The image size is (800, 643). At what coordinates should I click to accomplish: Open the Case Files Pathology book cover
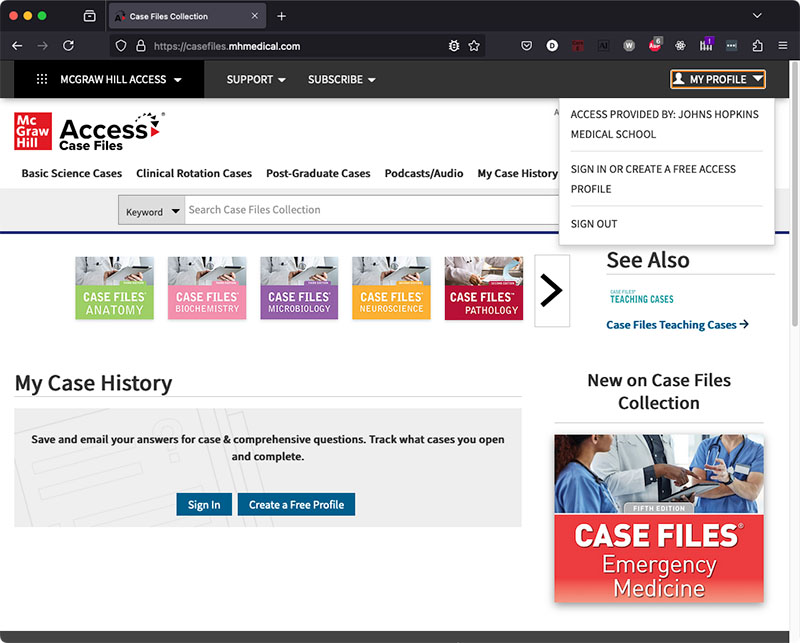click(x=484, y=288)
